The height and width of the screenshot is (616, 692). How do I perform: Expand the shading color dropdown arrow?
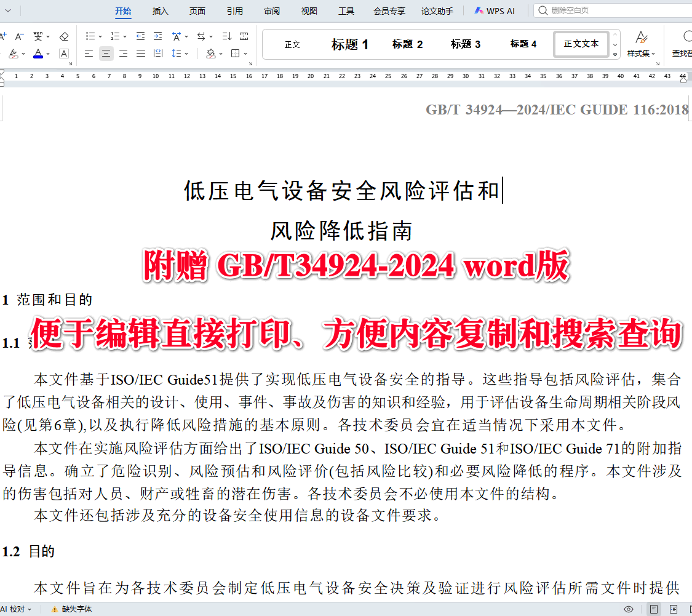[x=221, y=54]
